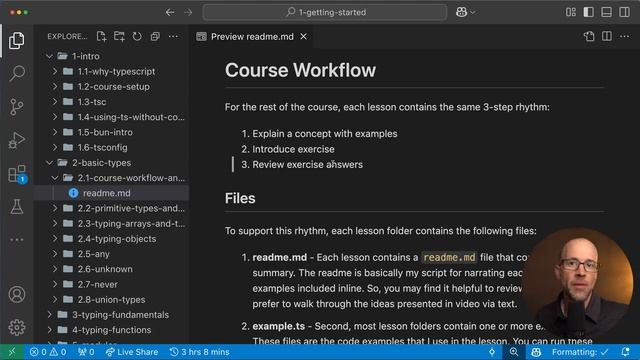Image resolution: width=640 pixels, height=360 pixels.
Task: Show the readme source file
Action: (x=589, y=36)
